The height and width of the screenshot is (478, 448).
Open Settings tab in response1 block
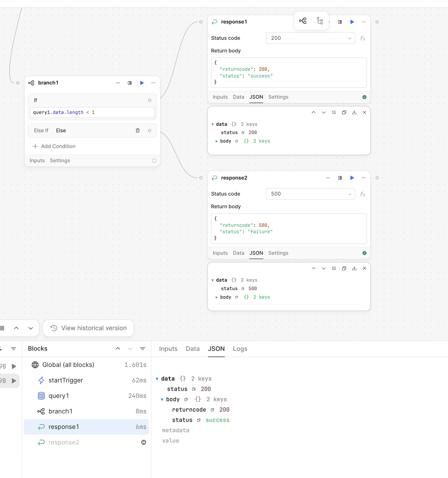[278, 97]
